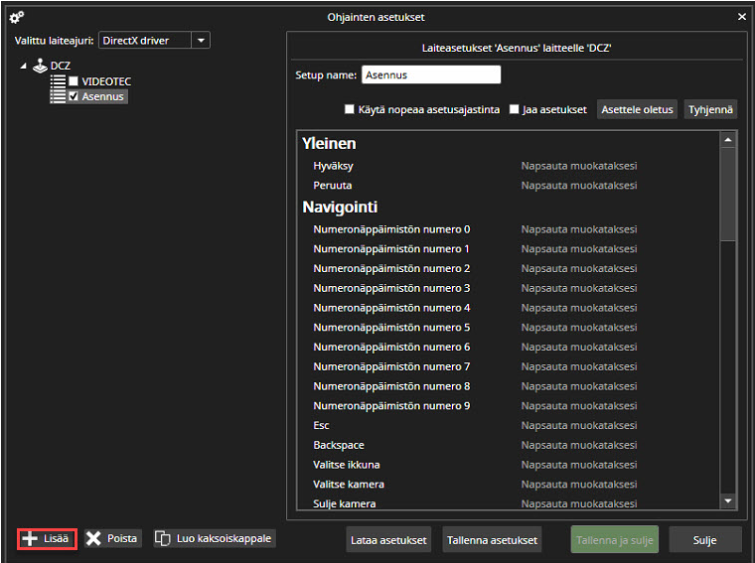
Task: Click the X icon on Poista
Action: 94,539
